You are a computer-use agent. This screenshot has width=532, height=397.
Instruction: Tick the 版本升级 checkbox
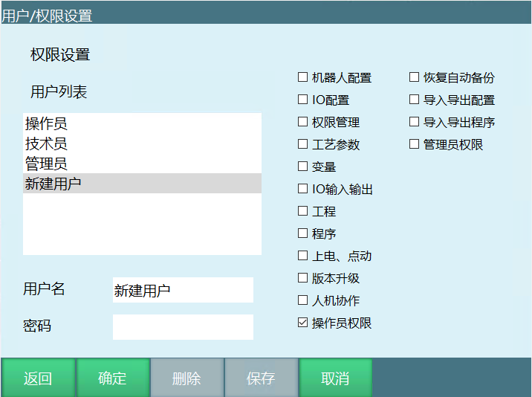[302, 278]
